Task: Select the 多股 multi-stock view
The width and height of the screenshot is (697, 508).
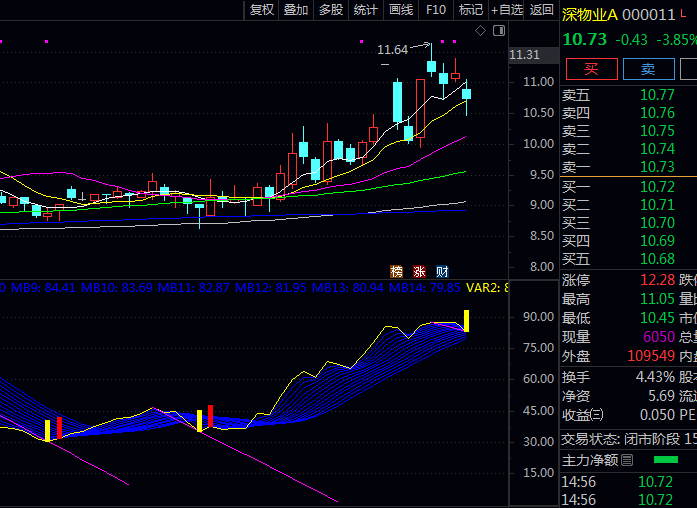Action: point(331,10)
